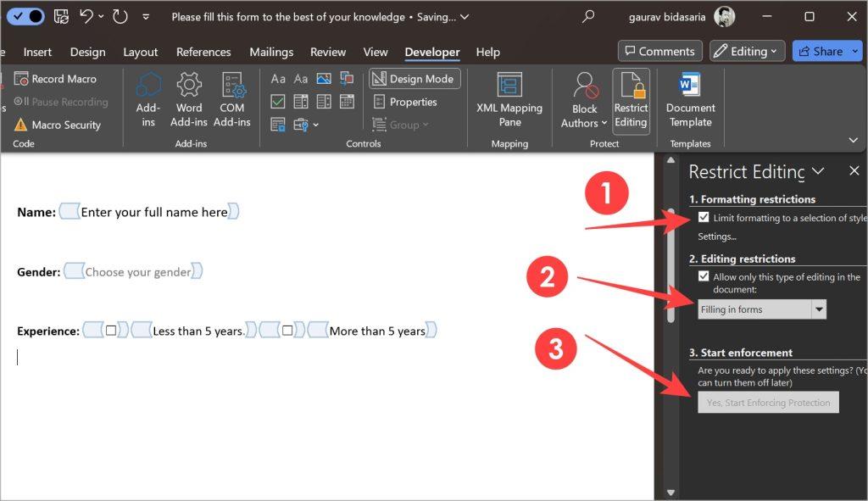Switch to the References tab
The image size is (868, 501).
tap(203, 52)
